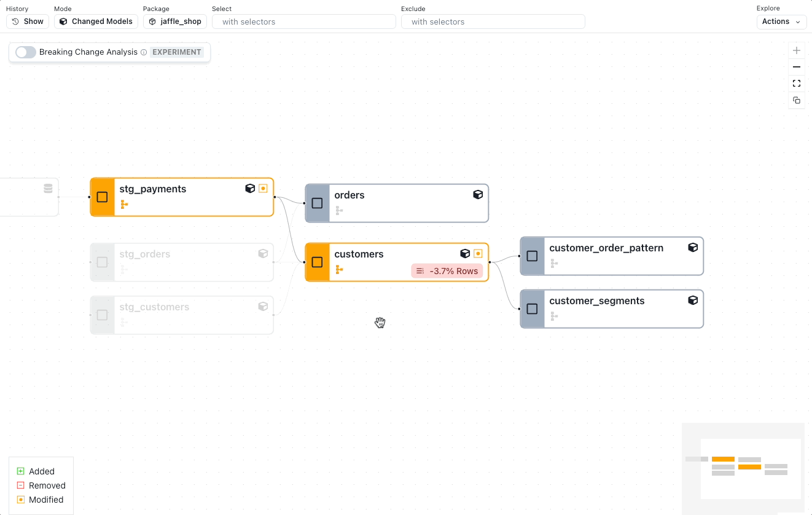The height and width of the screenshot is (515, 812).
Task: Open the Changed Models mode selector
Action: tap(96, 22)
